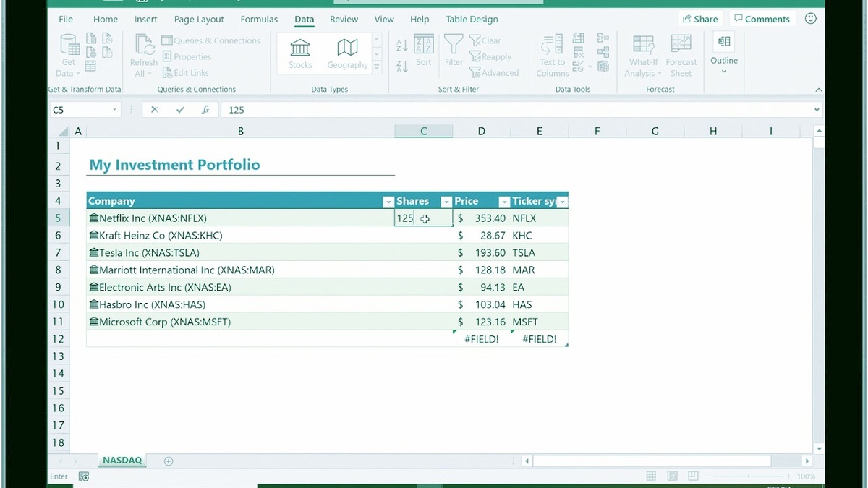Open the What-If Analysis dropdown

coord(644,56)
